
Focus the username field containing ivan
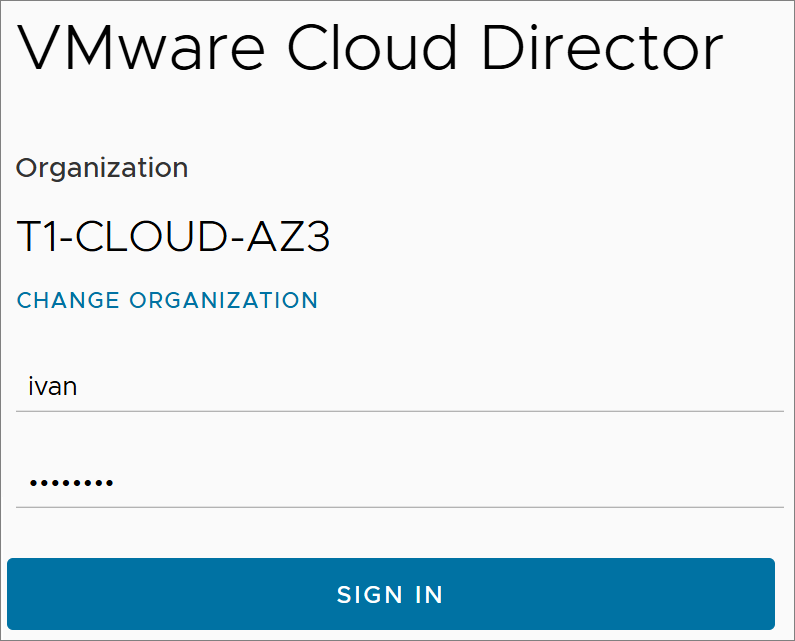[400, 386]
